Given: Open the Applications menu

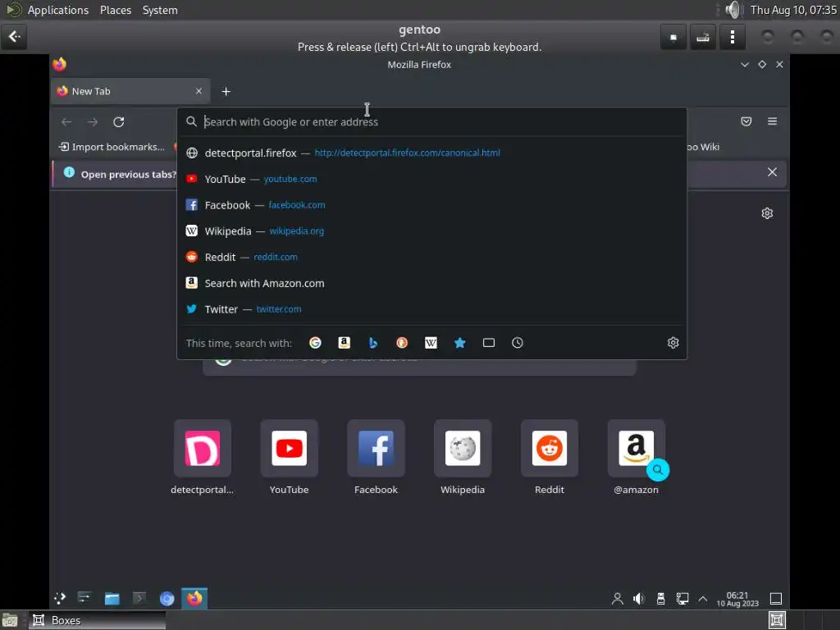Looking at the screenshot, I should click(x=58, y=10).
